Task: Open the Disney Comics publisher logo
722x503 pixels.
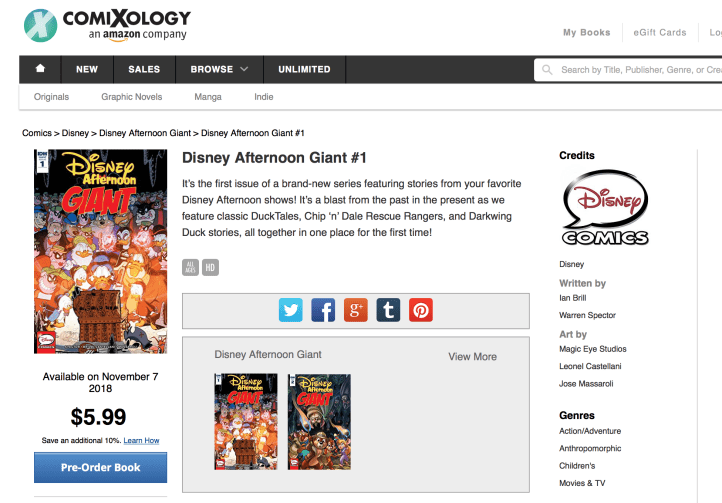Action: pos(605,207)
